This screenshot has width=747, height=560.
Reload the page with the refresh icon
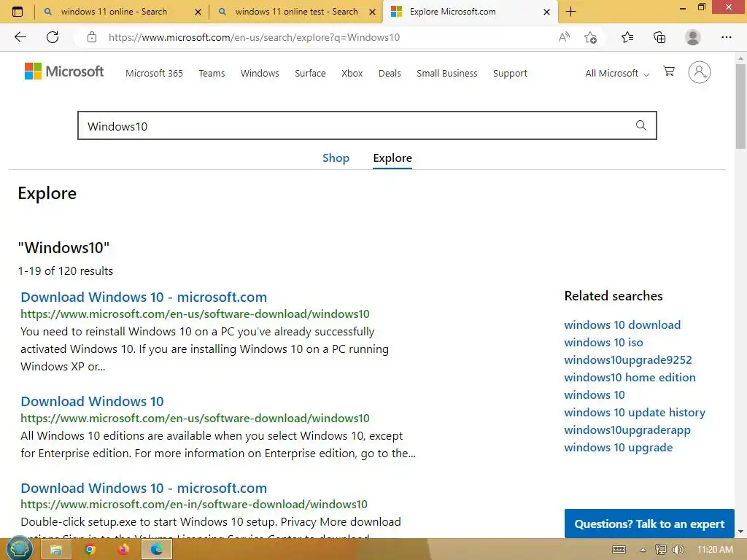[x=53, y=37]
